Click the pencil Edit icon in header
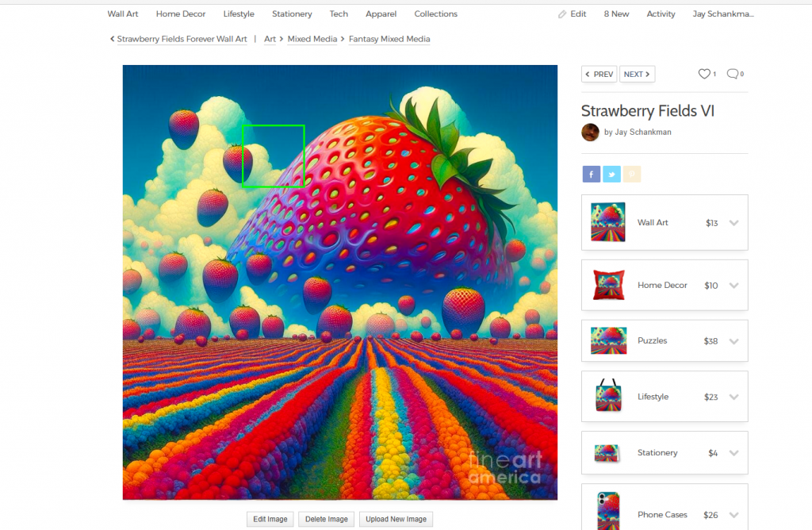812x530 pixels. point(562,14)
